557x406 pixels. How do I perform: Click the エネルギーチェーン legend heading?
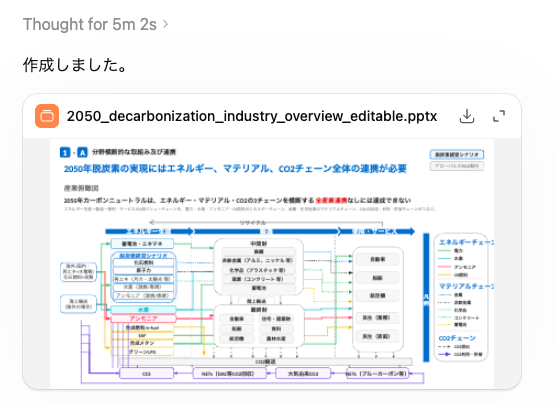point(466,242)
